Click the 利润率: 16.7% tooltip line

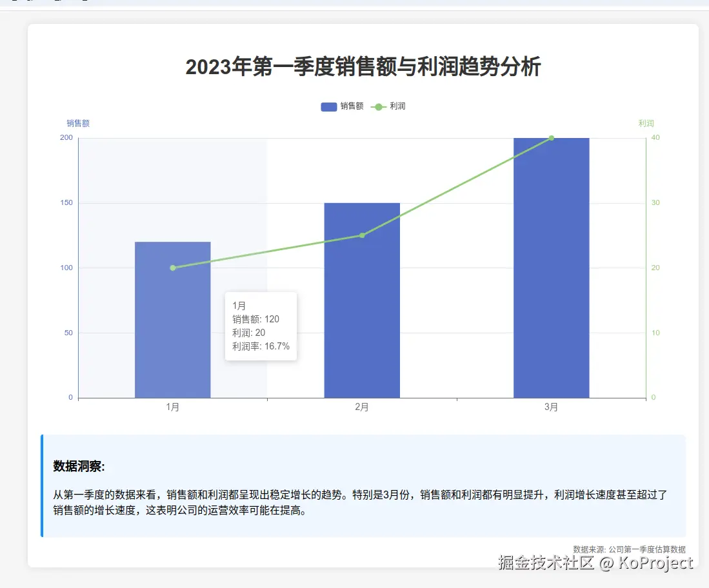261,347
